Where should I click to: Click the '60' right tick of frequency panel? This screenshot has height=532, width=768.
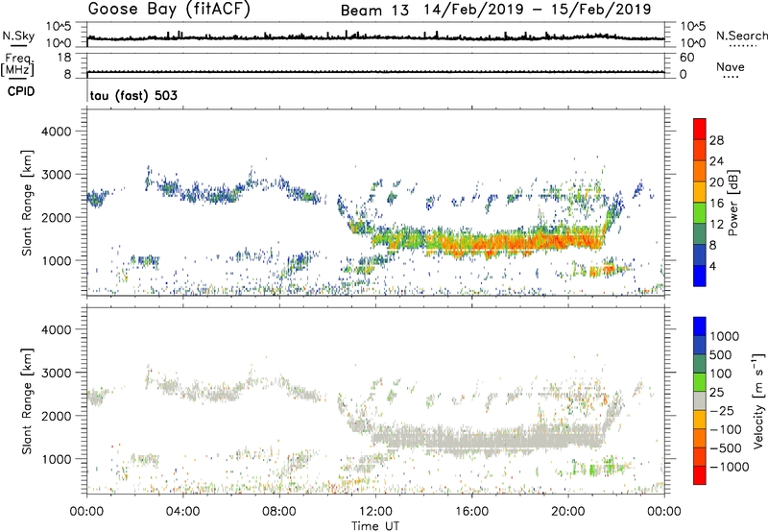click(687, 58)
